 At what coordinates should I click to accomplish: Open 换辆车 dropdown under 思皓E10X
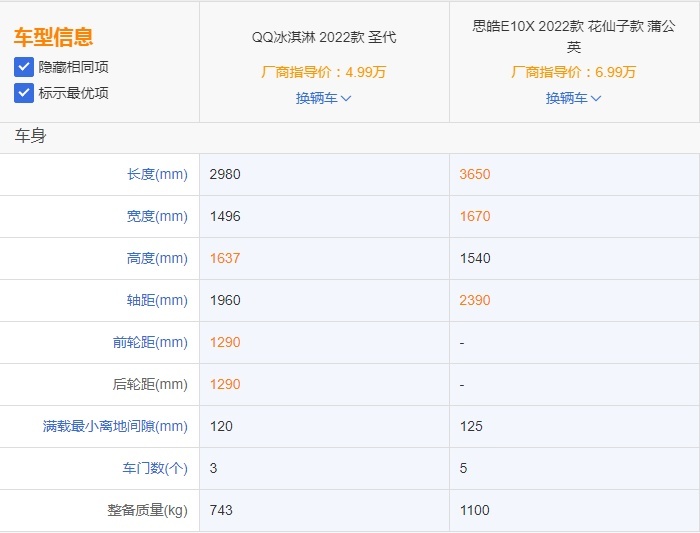574,98
